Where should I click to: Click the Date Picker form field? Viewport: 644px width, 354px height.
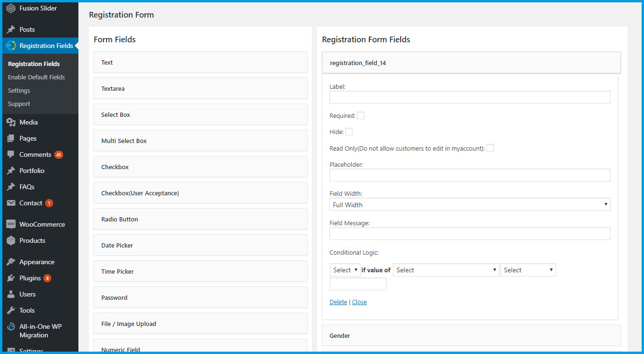click(200, 245)
